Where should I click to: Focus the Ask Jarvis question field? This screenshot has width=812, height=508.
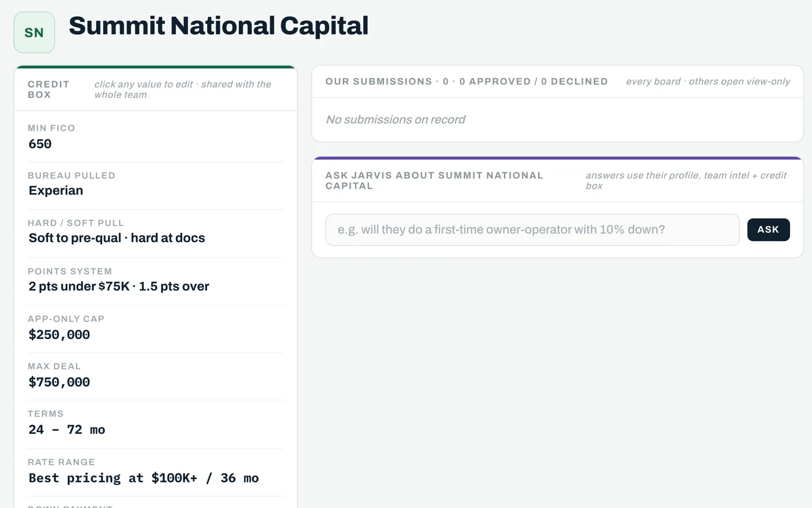(532, 230)
